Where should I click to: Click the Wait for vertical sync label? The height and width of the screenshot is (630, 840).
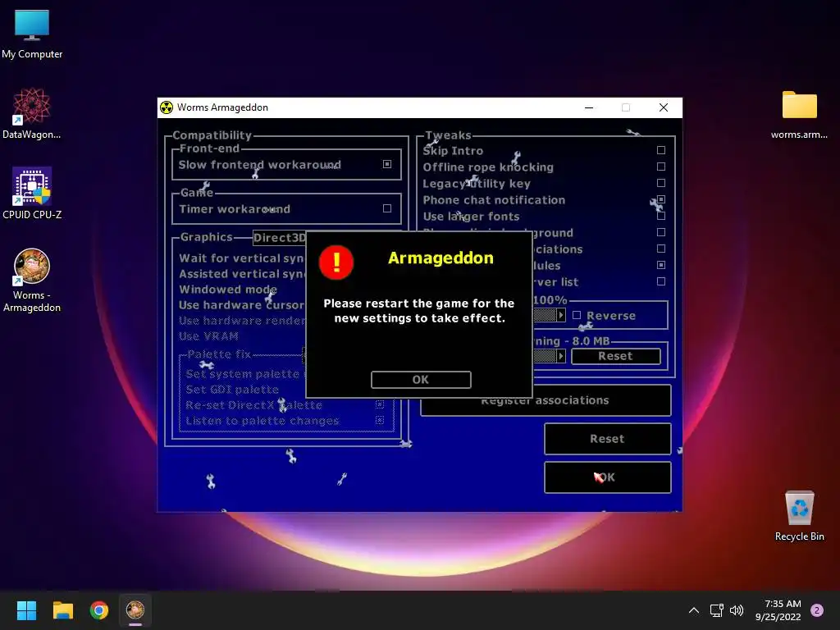pos(242,258)
